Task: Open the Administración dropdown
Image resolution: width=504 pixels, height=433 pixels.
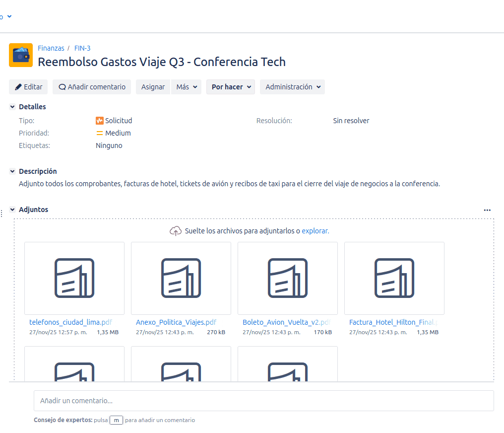Action: coord(292,87)
